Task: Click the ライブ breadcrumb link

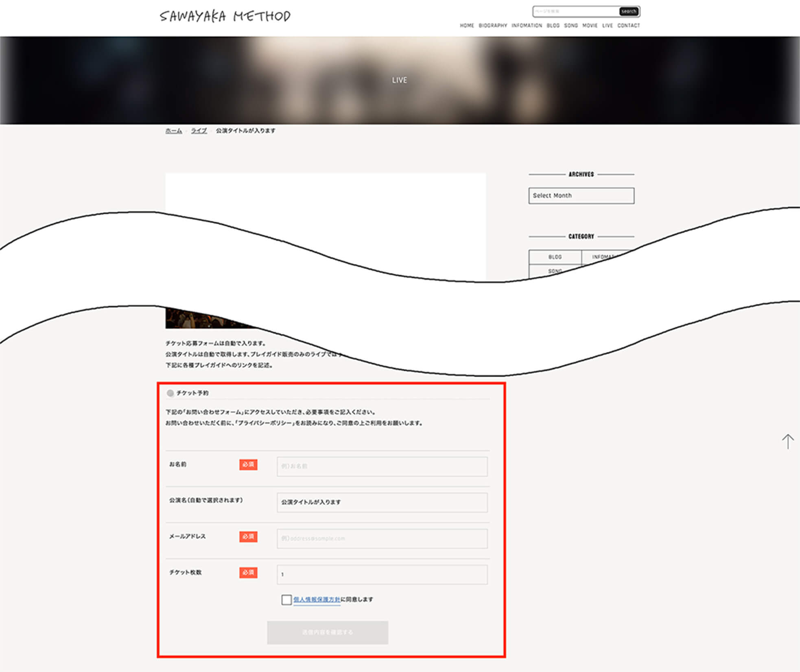Action: click(x=199, y=131)
